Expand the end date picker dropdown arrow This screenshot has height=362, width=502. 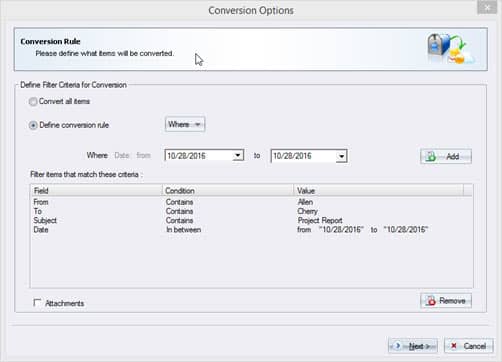341,156
